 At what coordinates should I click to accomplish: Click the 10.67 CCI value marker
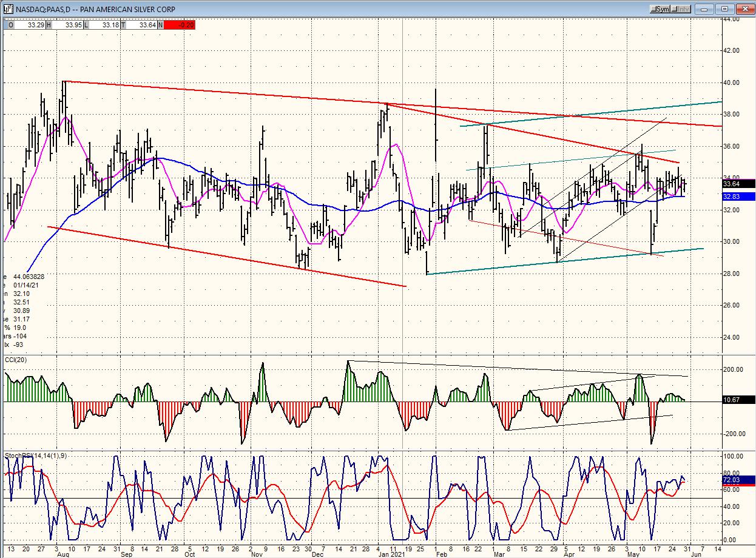pyautogui.click(x=739, y=400)
